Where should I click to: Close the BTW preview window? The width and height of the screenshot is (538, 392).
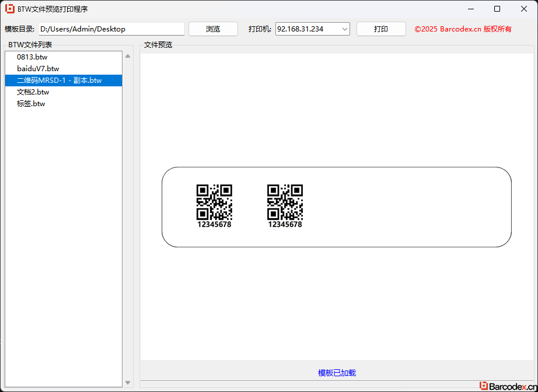(x=523, y=9)
